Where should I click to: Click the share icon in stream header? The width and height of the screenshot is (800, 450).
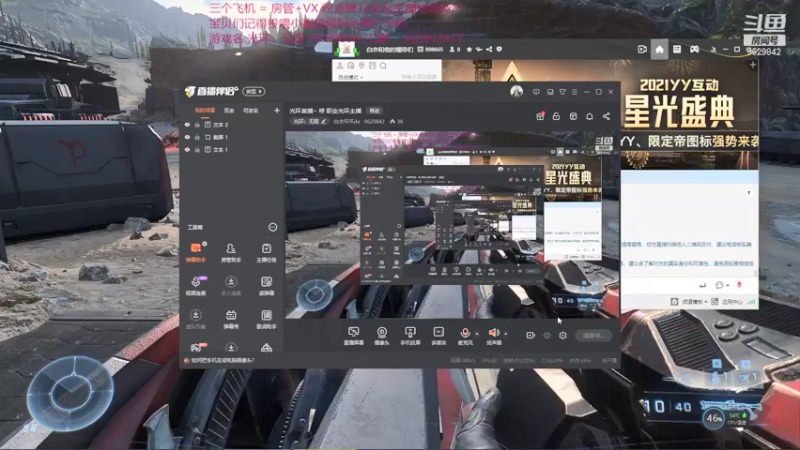[606, 116]
